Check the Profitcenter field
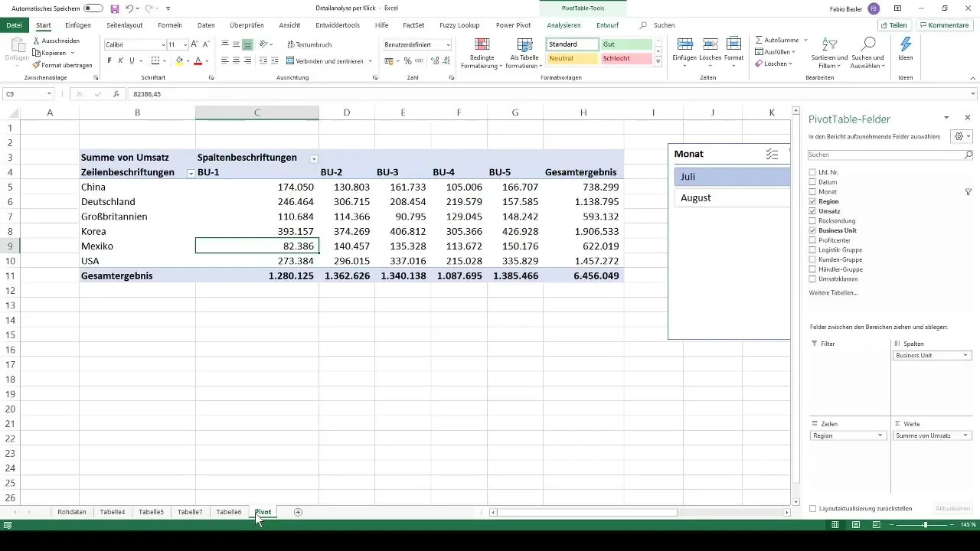The width and height of the screenshot is (980, 551). click(x=812, y=240)
